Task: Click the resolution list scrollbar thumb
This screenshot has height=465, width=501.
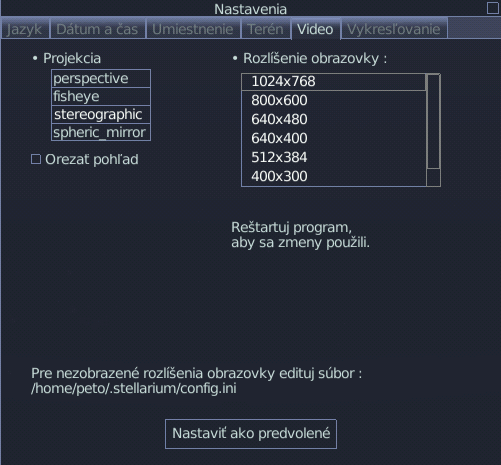Action: [x=433, y=121]
